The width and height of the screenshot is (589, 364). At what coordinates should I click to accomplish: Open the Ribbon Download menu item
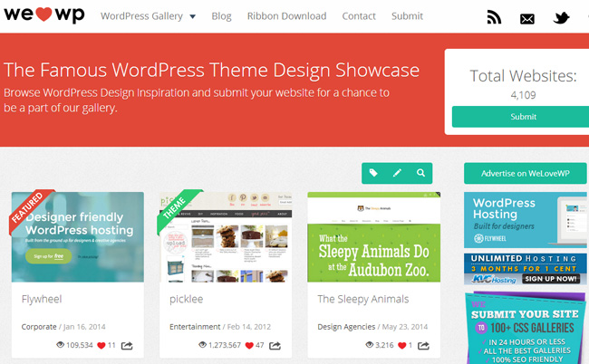click(286, 16)
